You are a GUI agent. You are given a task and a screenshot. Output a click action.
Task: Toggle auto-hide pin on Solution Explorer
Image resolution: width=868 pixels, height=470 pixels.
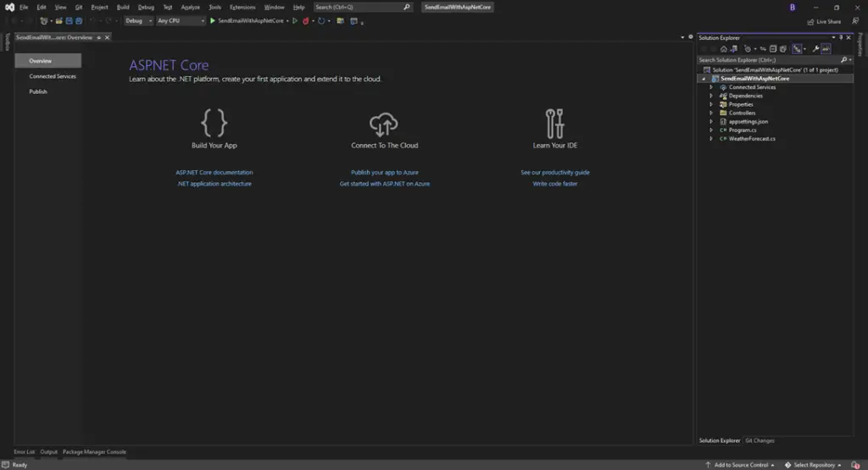[841, 37]
